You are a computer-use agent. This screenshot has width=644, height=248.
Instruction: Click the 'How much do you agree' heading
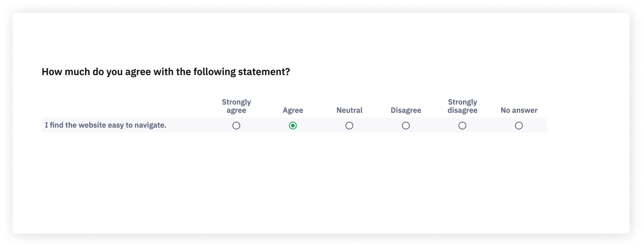coord(166,72)
